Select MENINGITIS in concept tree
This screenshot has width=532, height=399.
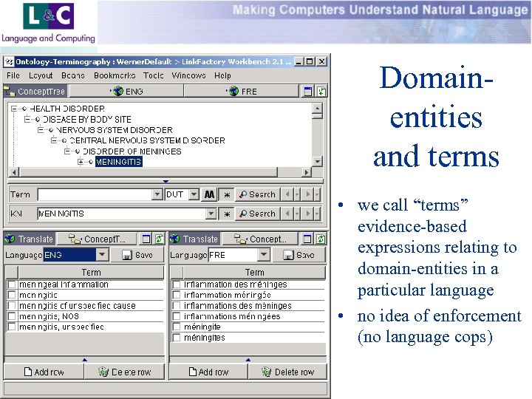[x=118, y=162]
